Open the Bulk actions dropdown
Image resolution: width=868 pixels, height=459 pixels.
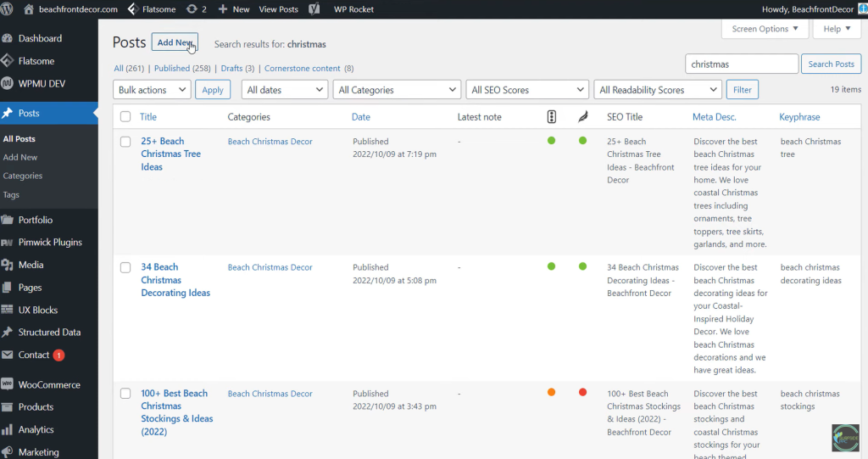pos(153,89)
